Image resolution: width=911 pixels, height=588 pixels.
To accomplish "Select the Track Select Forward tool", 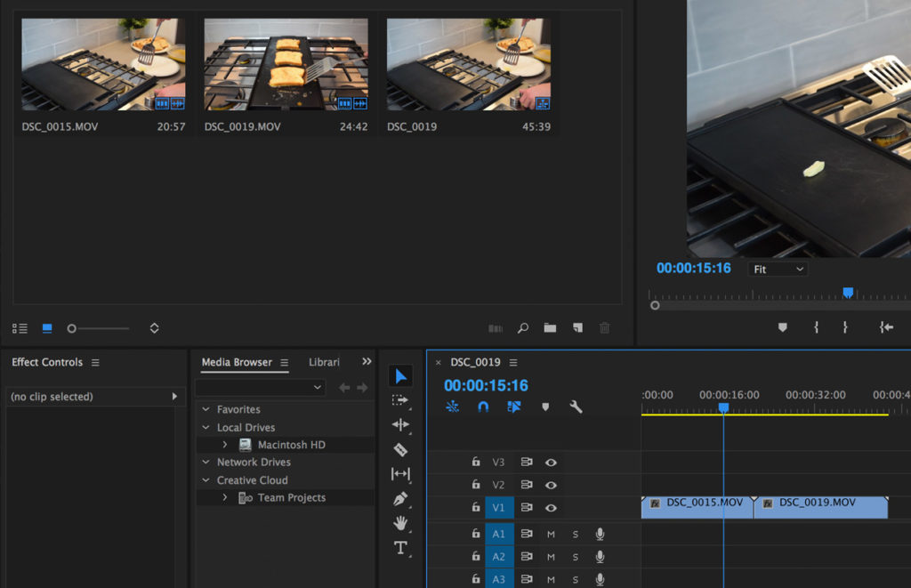I will (x=401, y=399).
